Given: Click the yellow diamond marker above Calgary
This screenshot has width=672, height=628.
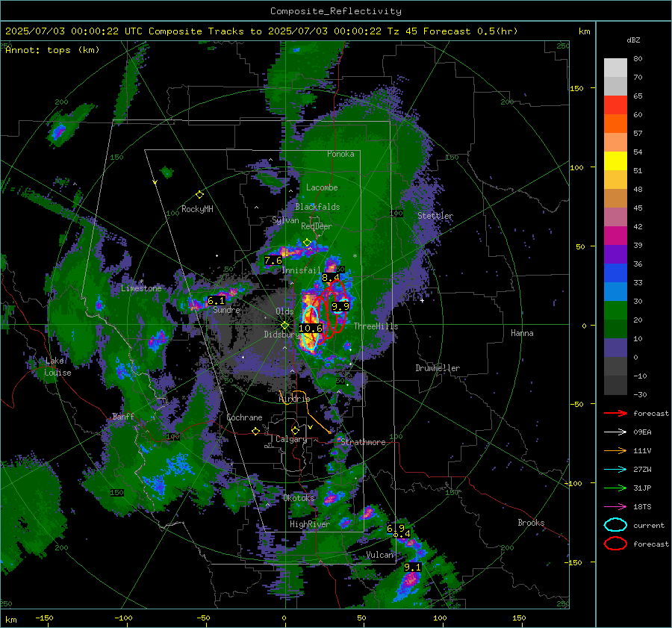Looking at the screenshot, I should click(295, 430).
